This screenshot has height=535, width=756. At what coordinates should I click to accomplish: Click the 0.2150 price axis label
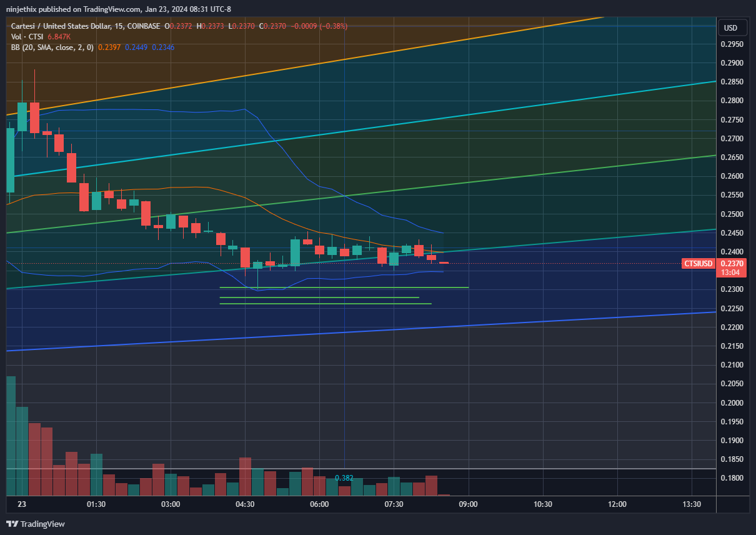(x=731, y=346)
